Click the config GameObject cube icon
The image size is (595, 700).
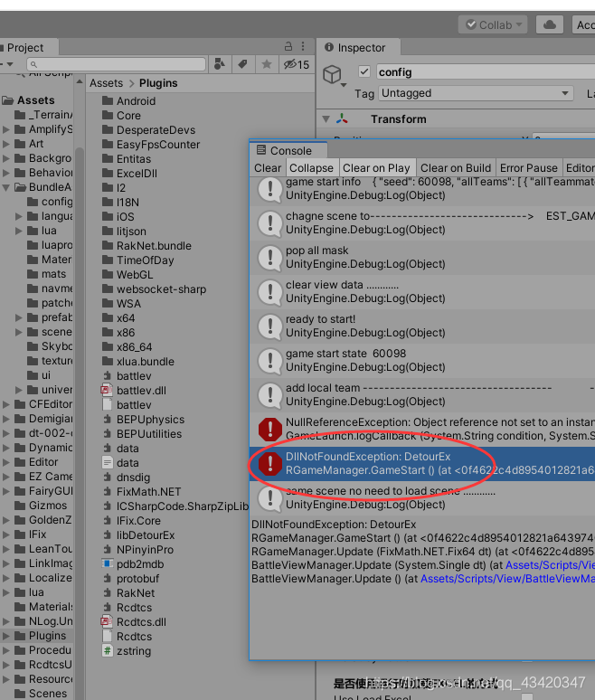click(x=333, y=75)
